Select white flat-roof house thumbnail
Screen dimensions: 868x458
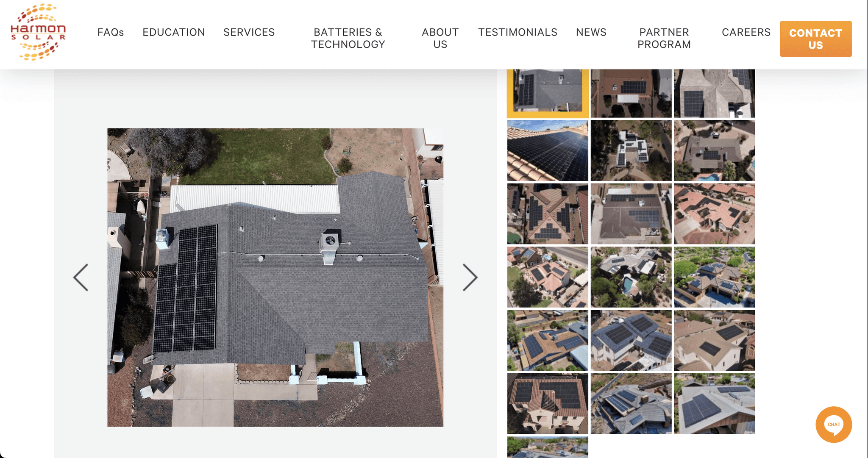pos(631,150)
